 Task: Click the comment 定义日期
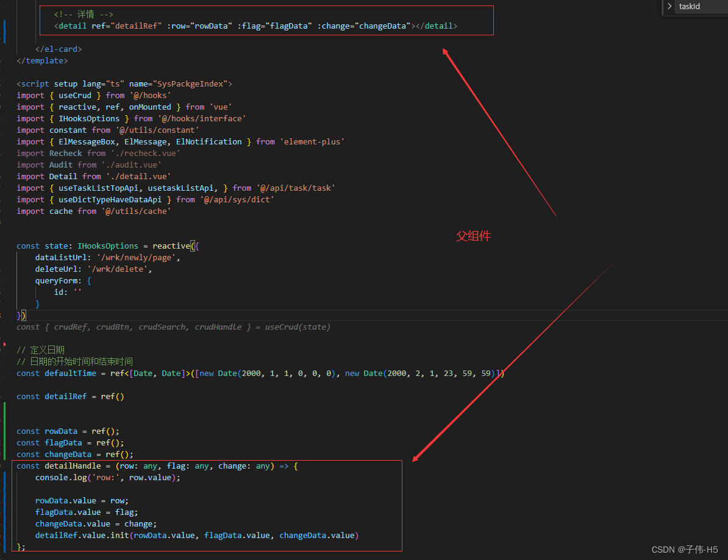[40, 350]
